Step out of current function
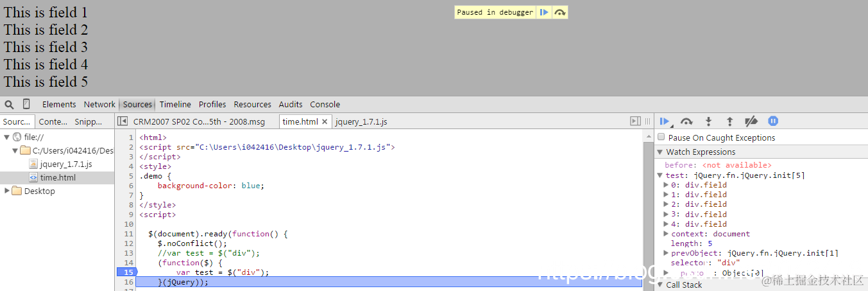The width and height of the screenshot is (868, 291). [729, 121]
